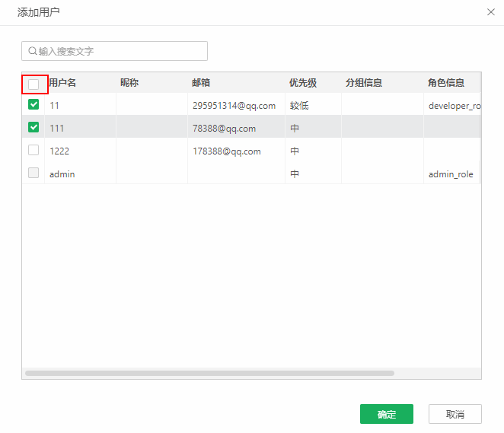Click role cell admin_role

point(451,174)
